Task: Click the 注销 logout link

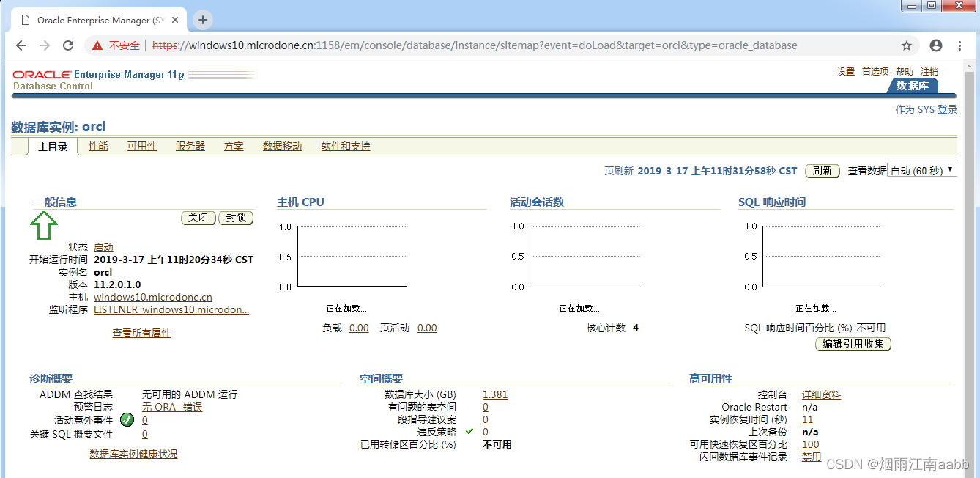Action: click(929, 72)
